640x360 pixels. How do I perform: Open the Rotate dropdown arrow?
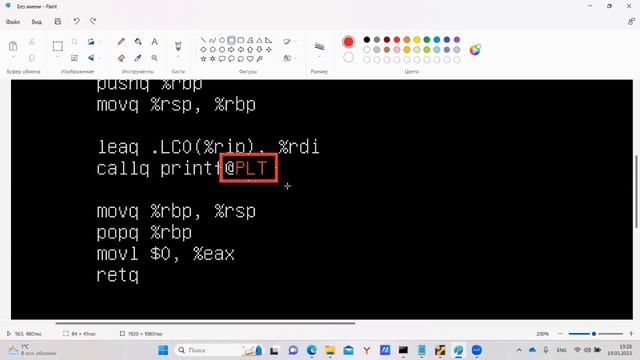[x=99, y=42]
